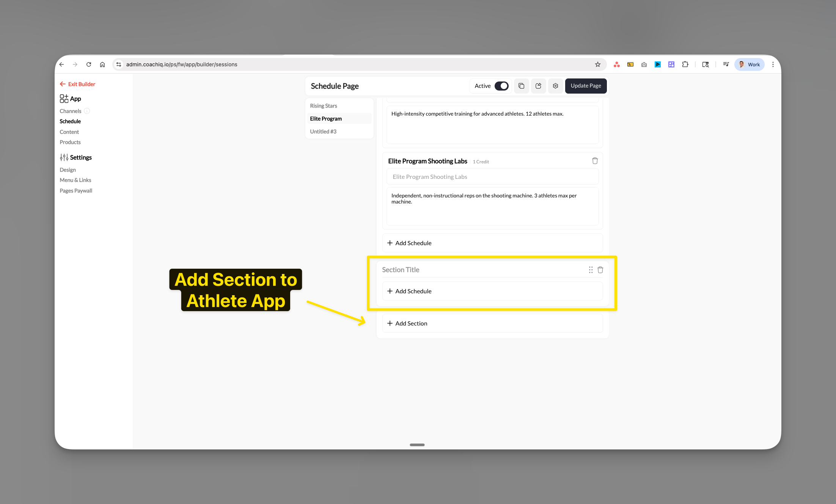
Task: Grab the drag handle on Section Title
Action: point(591,269)
